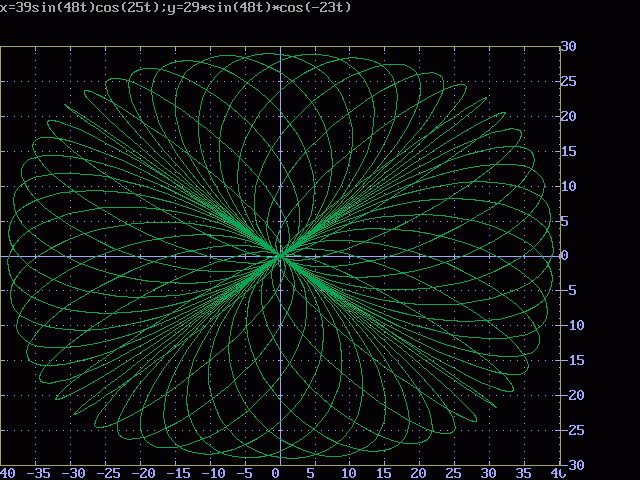Select the 10 tick label on the vertical axis
Screen dimensions: 640x480
pyautogui.click(x=568, y=186)
